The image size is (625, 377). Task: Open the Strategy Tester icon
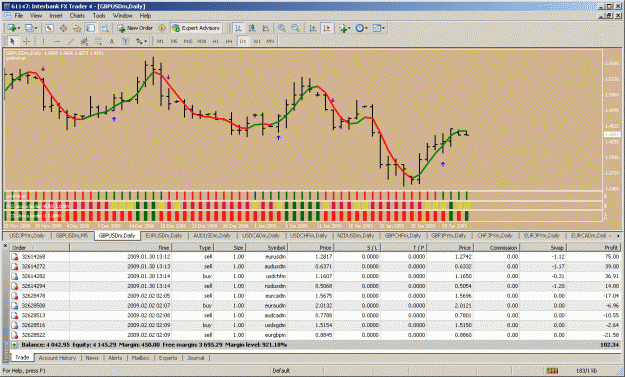point(104,28)
